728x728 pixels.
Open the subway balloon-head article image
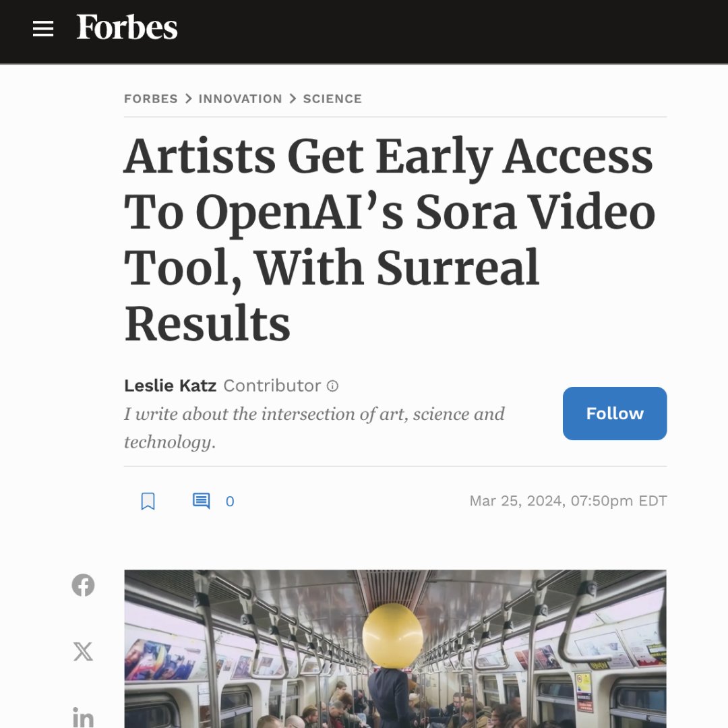[x=395, y=648]
